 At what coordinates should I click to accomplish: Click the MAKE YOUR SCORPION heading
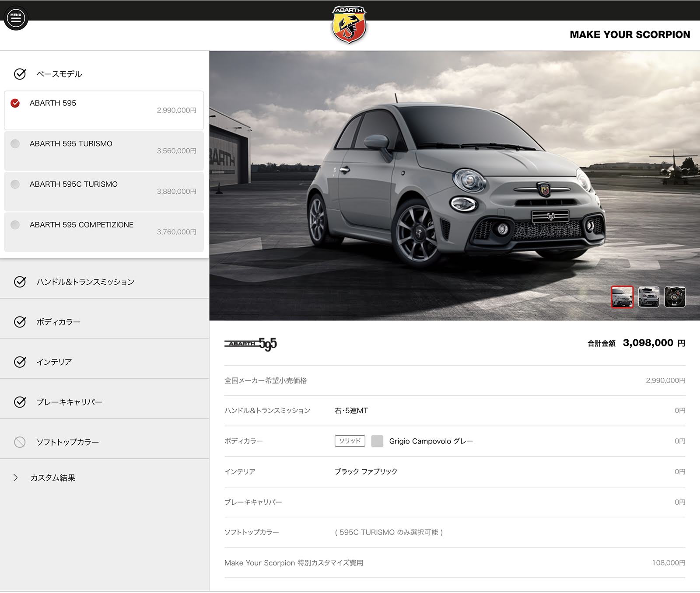click(630, 35)
